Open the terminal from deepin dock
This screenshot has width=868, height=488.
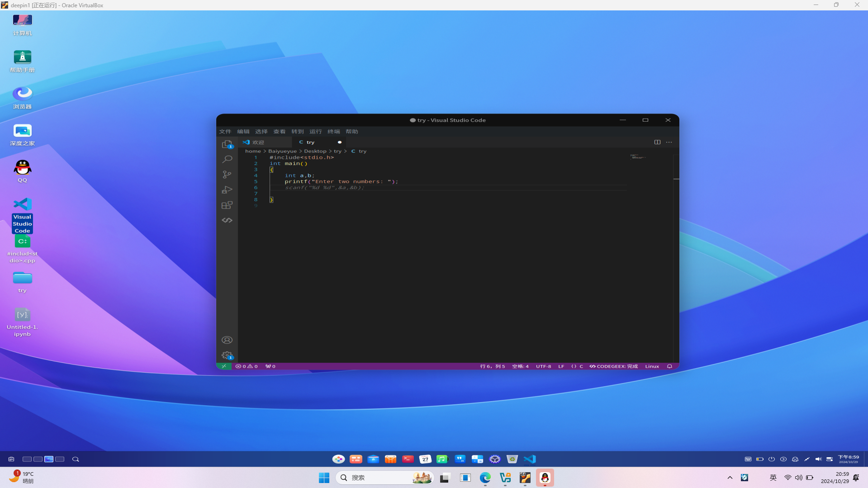click(x=408, y=459)
